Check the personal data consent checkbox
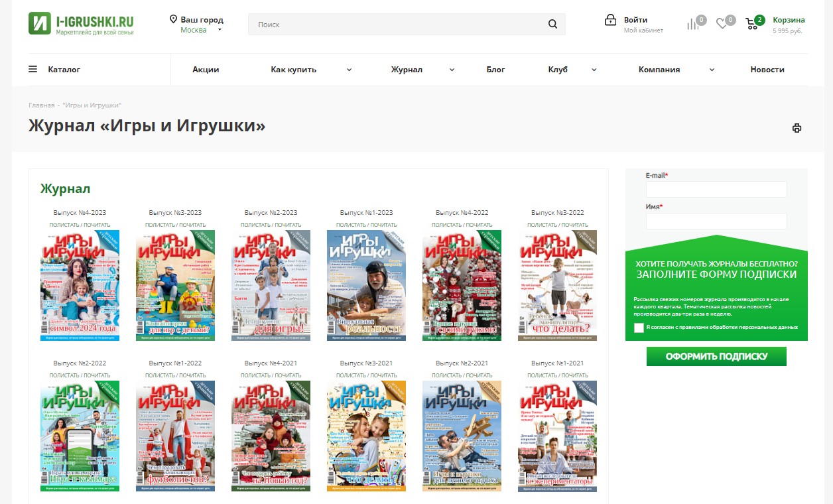This screenshot has width=833, height=504. (639, 328)
